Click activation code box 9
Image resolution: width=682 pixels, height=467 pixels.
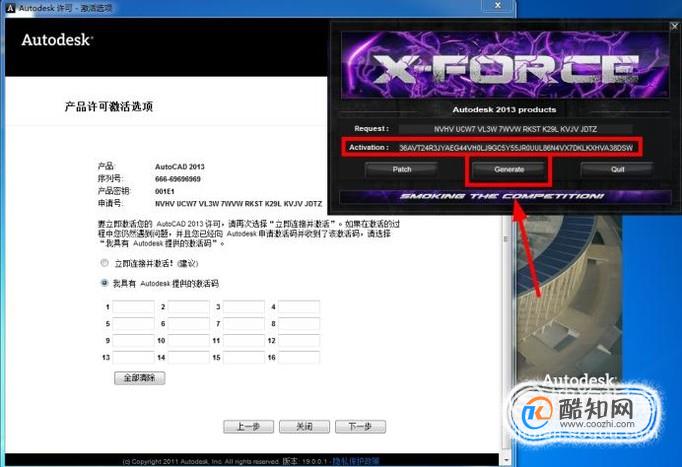point(133,340)
